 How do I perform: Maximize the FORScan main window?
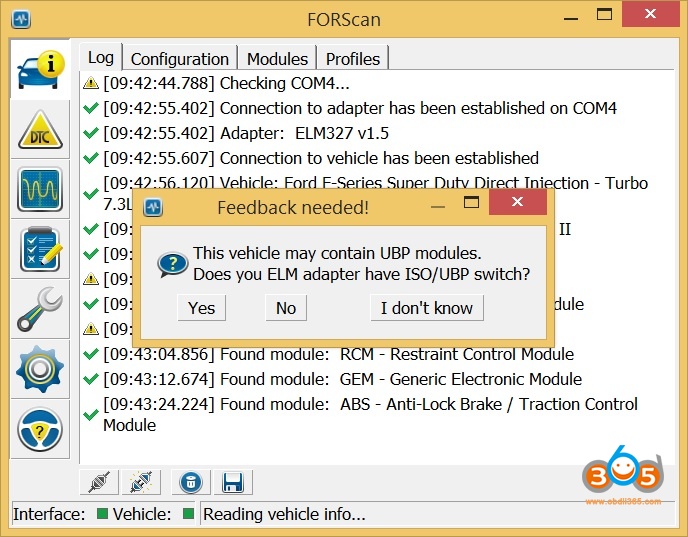coord(604,14)
